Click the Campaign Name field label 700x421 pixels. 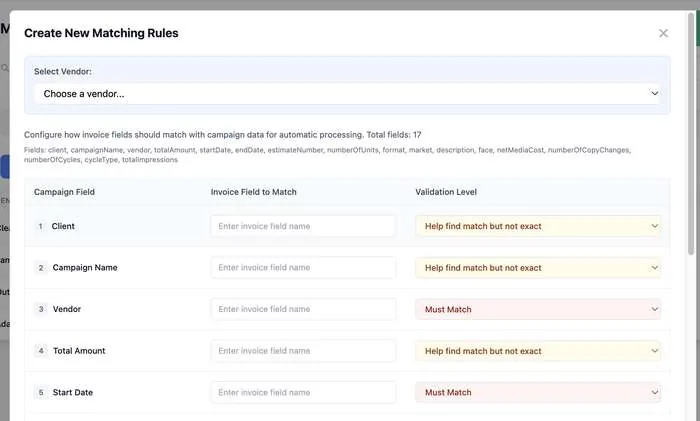pos(85,267)
